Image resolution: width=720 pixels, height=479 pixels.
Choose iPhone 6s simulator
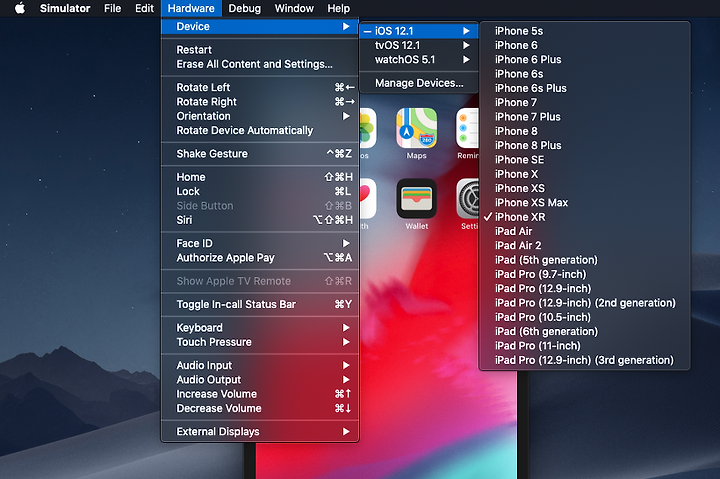(x=585, y=74)
